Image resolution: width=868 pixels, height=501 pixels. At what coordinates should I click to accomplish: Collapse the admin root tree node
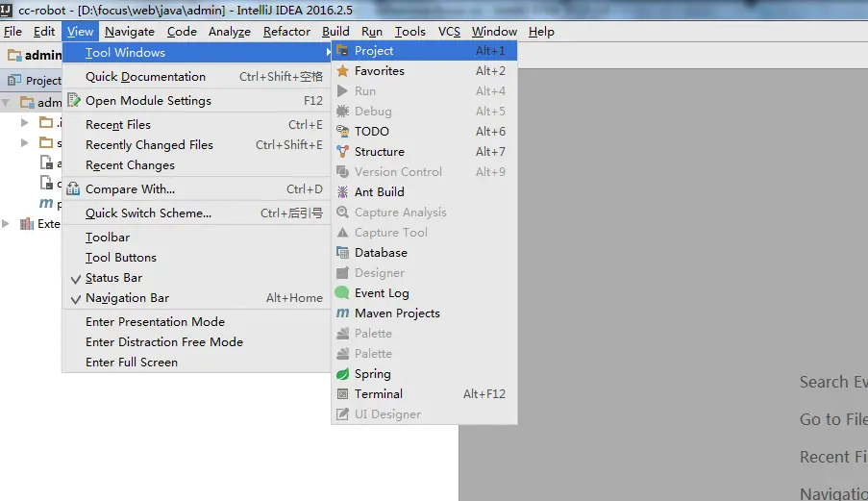click(6, 103)
